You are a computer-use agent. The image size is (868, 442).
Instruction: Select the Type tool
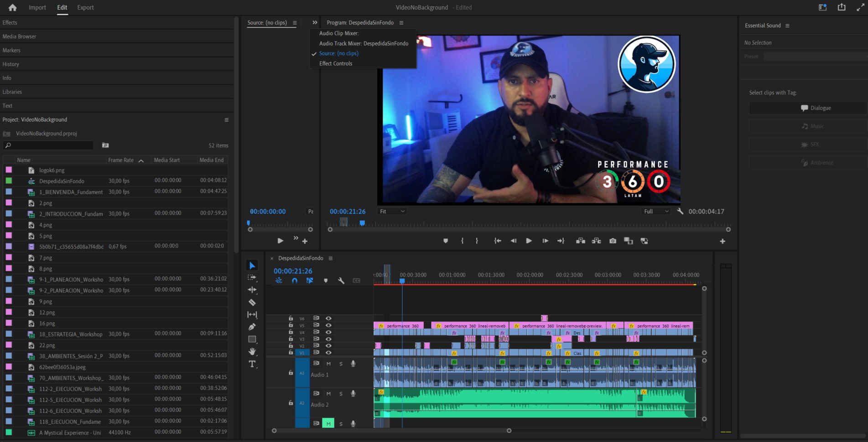tap(252, 364)
